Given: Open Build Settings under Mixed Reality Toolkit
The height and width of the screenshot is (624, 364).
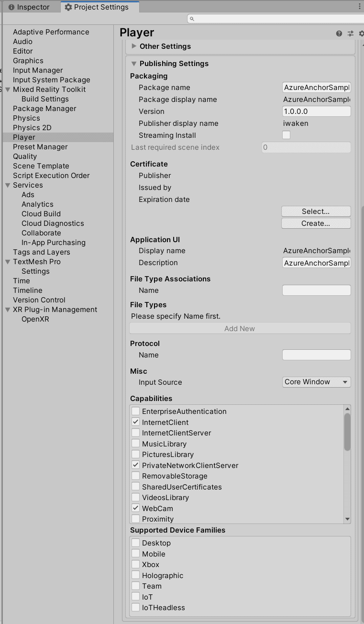Looking at the screenshot, I should tap(45, 99).
